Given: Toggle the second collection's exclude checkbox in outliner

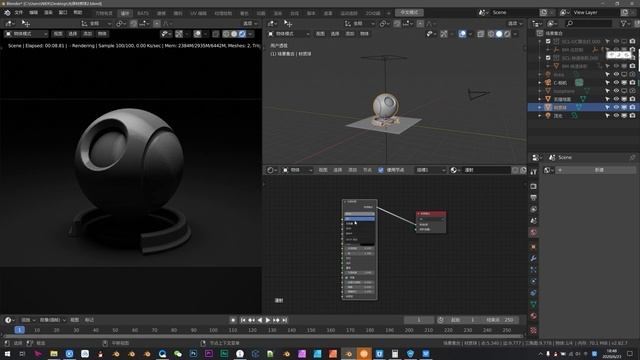Looking at the screenshot, I should (548, 58).
